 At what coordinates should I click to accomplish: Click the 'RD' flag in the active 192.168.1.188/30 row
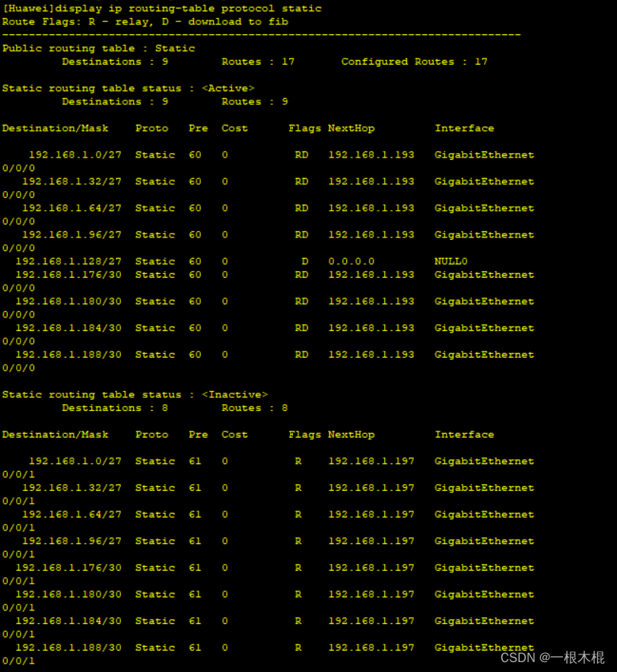301,355
